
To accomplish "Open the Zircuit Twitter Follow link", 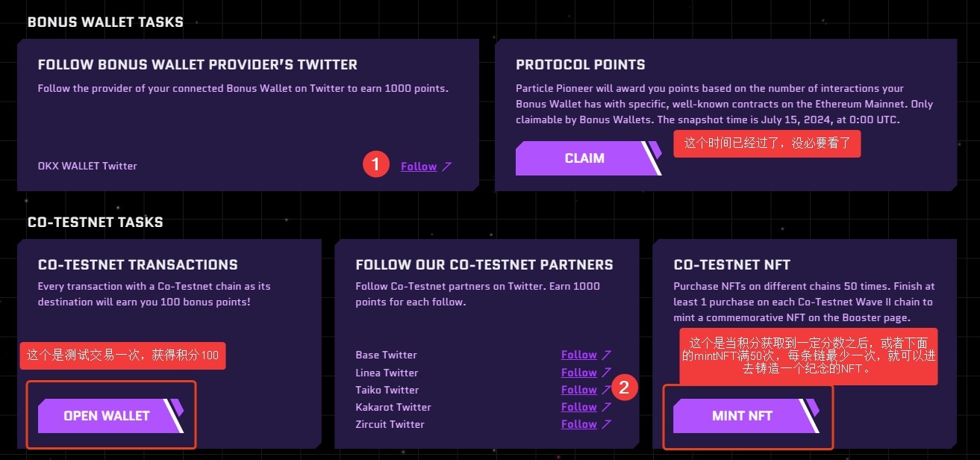I will (x=579, y=424).
